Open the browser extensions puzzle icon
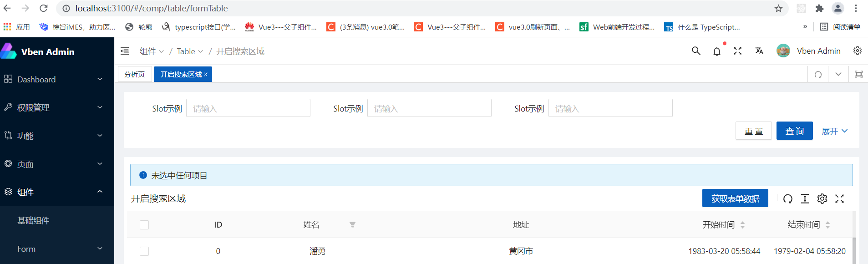The image size is (868, 264). (x=820, y=8)
